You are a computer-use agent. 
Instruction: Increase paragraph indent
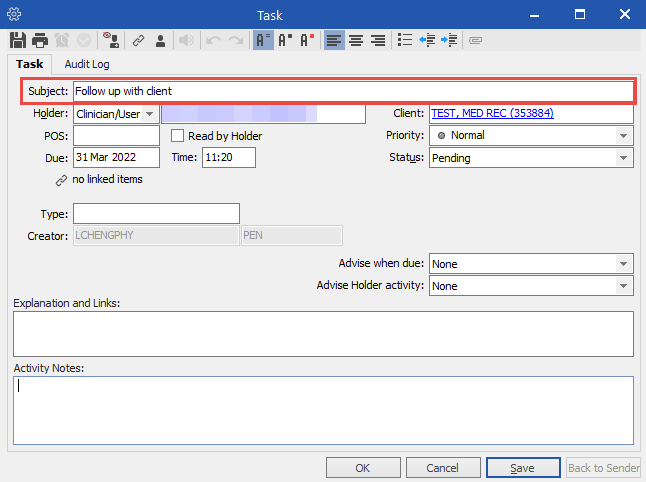(x=449, y=41)
